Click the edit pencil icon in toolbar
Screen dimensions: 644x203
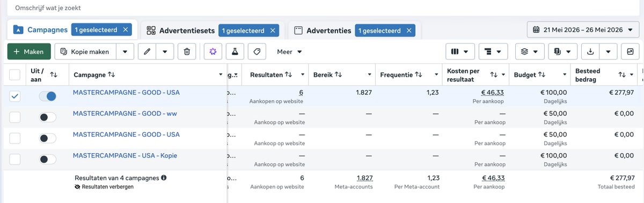pyautogui.click(x=147, y=52)
